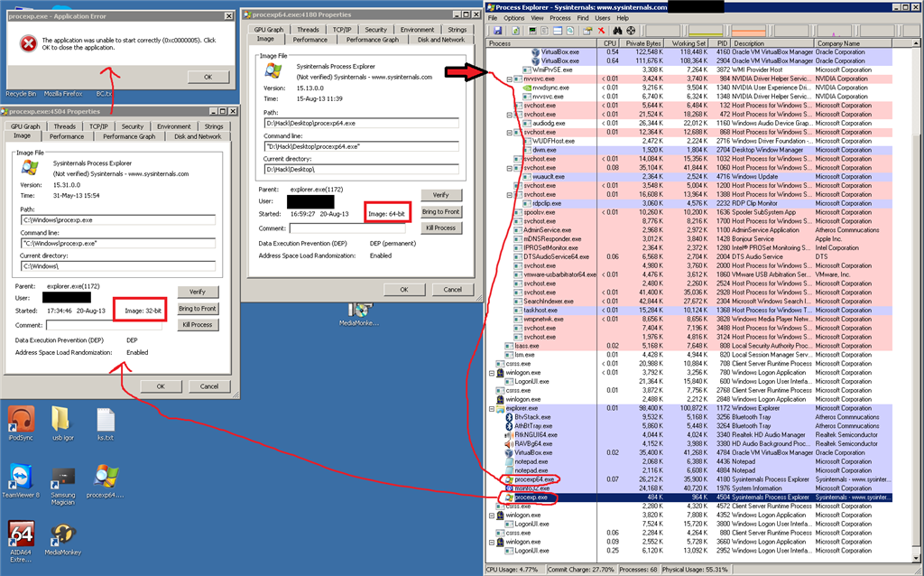Click the Bluetooth icon of BtvStack.exe row
This screenshot has width=924, height=576.
tap(510, 417)
